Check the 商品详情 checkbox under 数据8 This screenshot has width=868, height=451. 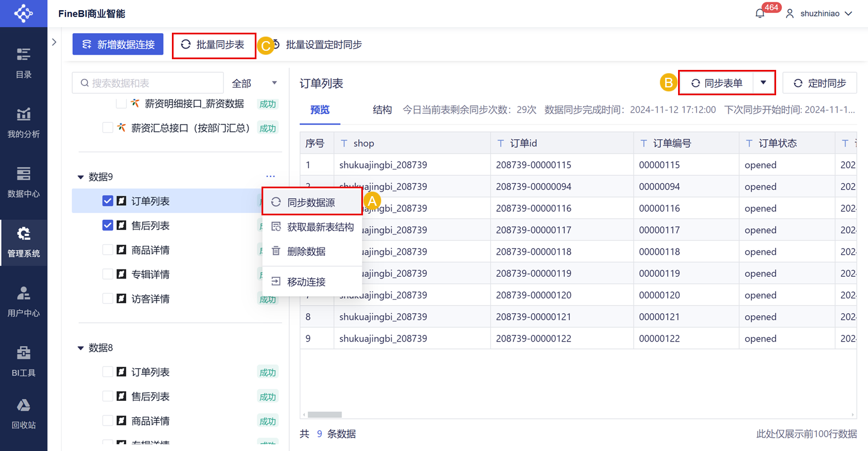click(108, 421)
